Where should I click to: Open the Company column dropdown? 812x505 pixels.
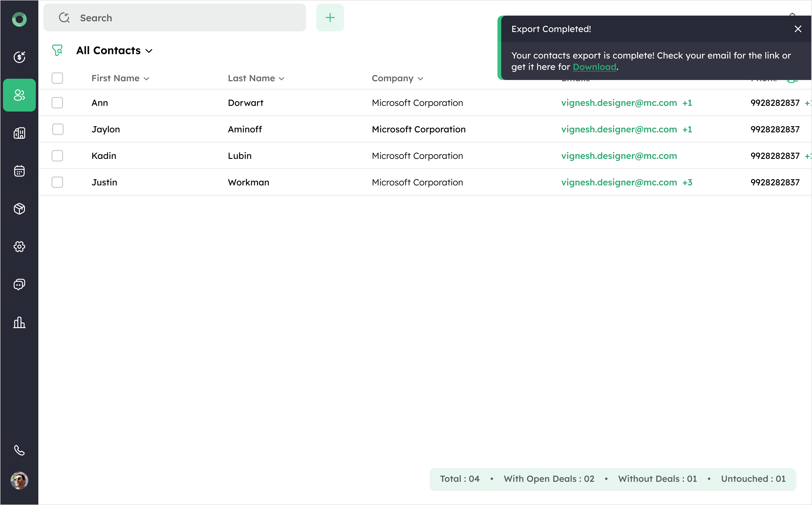pos(420,79)
